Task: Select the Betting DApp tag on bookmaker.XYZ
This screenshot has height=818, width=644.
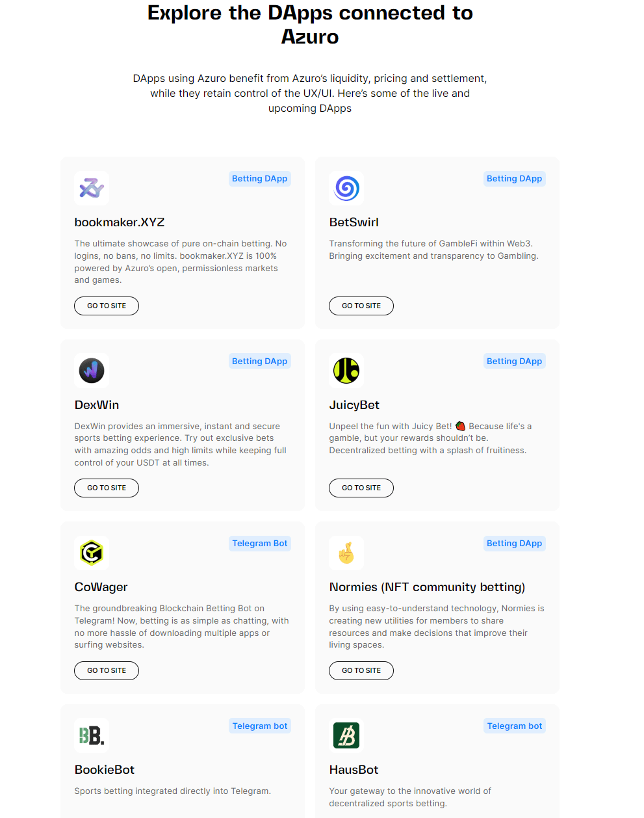Action: [259, 179]
